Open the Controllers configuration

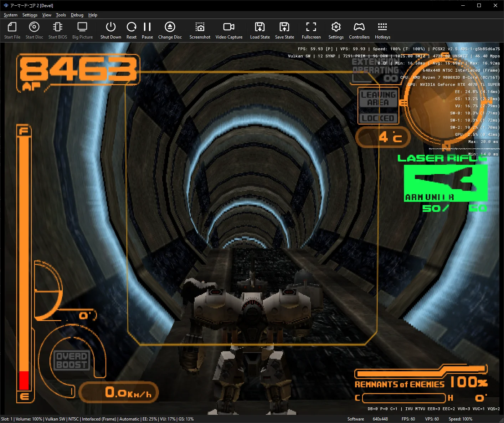click(x=359, y=30)
